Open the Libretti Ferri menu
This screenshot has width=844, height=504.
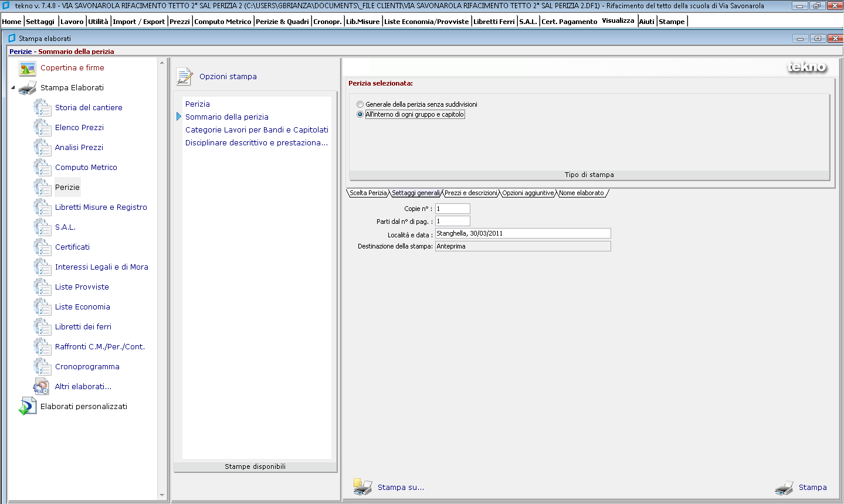494,22
